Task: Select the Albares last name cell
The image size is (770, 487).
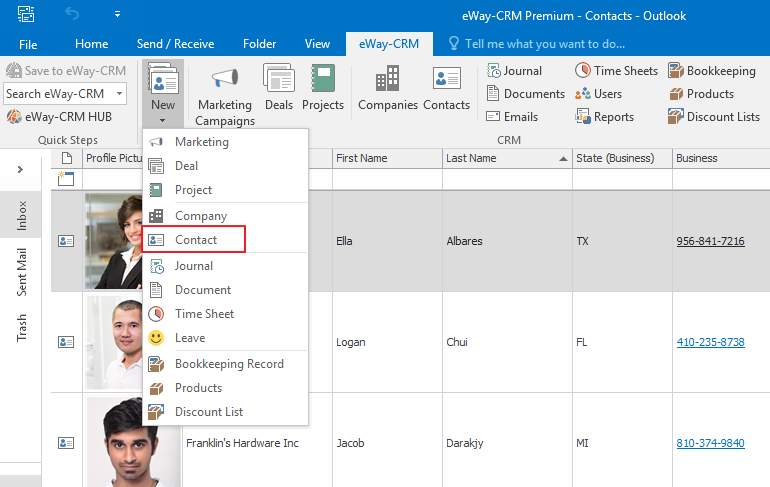Action: click(x=507, y=241)
